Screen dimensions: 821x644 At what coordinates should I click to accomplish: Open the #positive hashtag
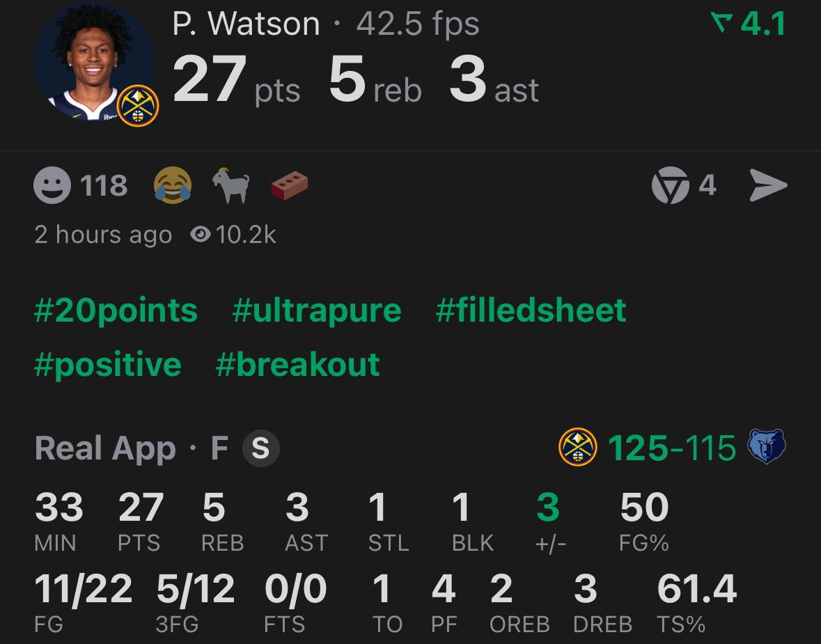pos(107,364)
